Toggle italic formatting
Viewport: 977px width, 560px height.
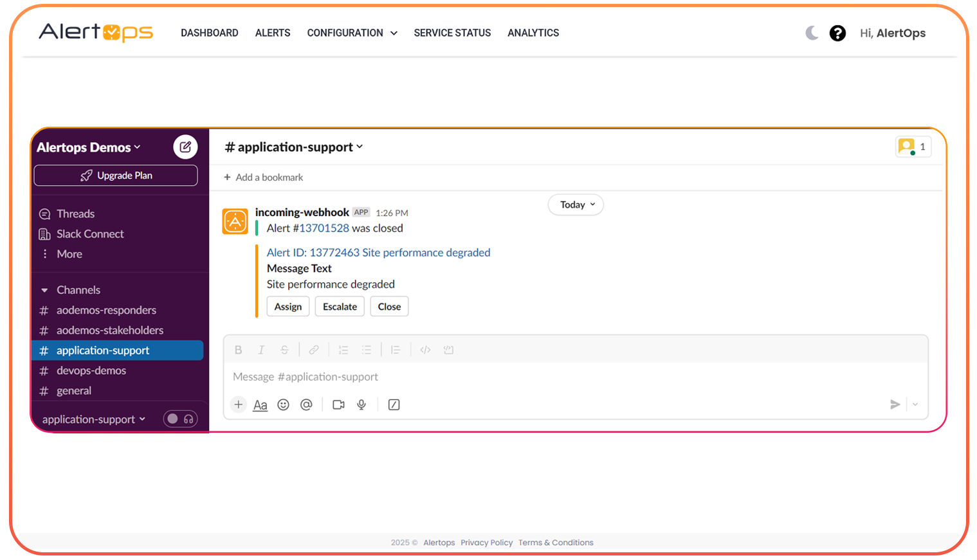(x=261, y=350)
